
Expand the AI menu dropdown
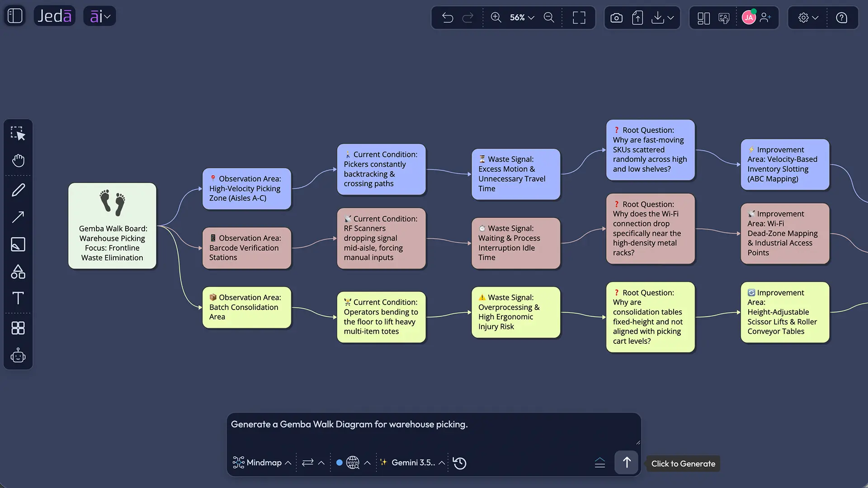pyautogui.click(x=100, y=16)
